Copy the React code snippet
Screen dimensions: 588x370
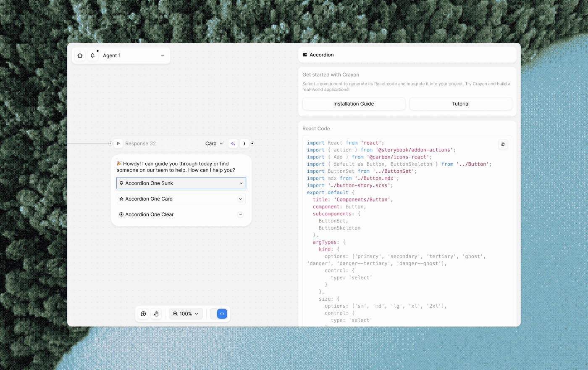[x=503, y=144]
